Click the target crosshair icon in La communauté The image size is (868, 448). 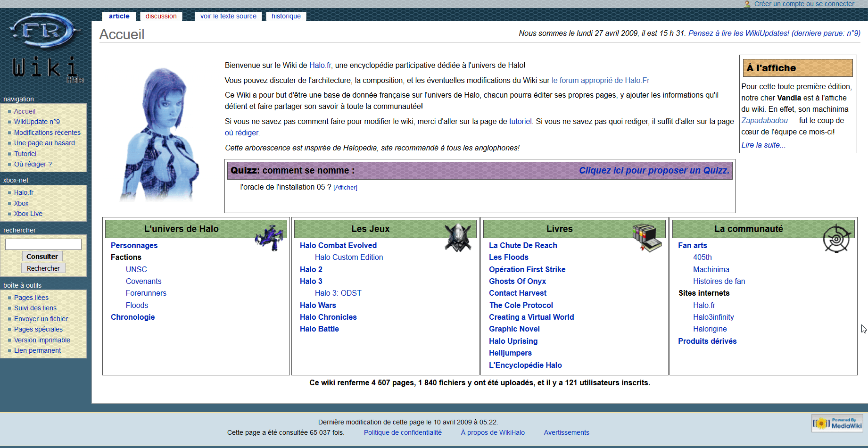[x=837, y=238]
